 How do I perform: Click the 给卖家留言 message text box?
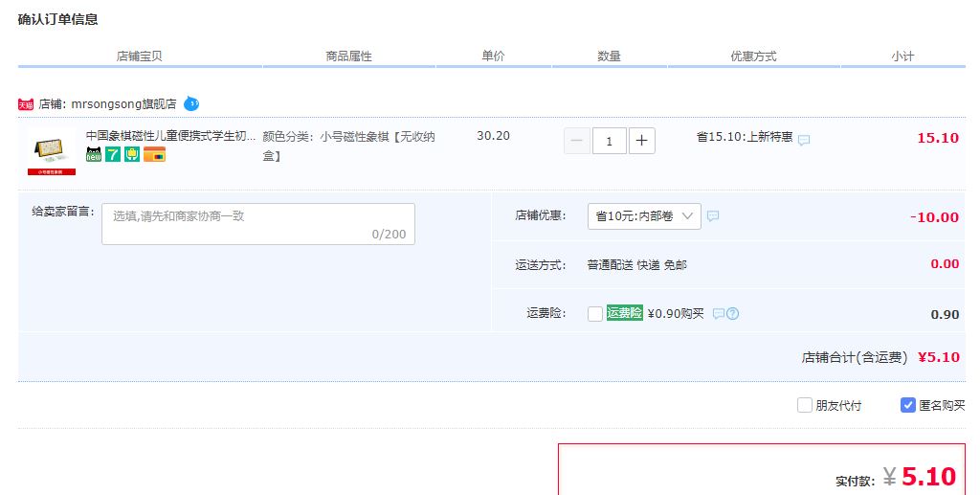(x=258, y=224)
